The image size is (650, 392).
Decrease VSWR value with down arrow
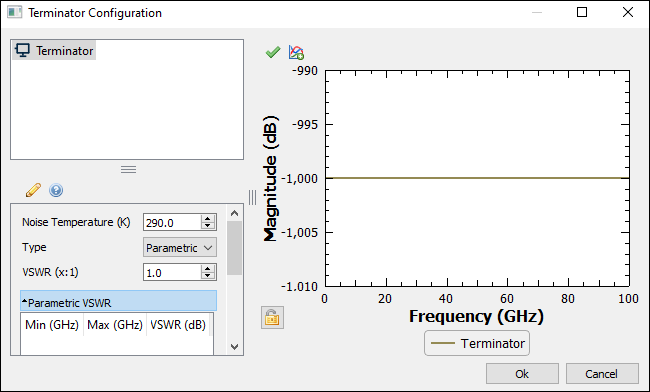pyautogui.click(x=208, y=276)
